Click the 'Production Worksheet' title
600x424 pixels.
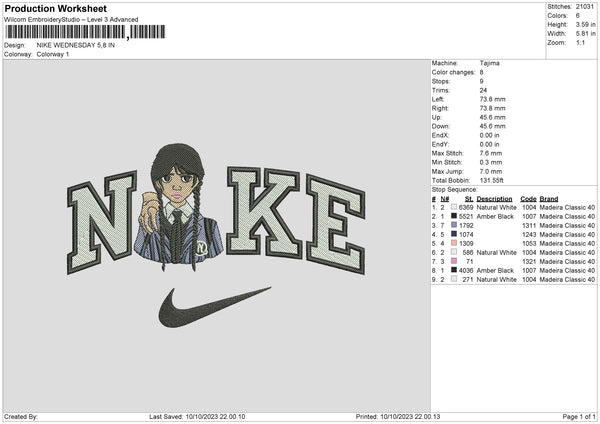(55, 8)
